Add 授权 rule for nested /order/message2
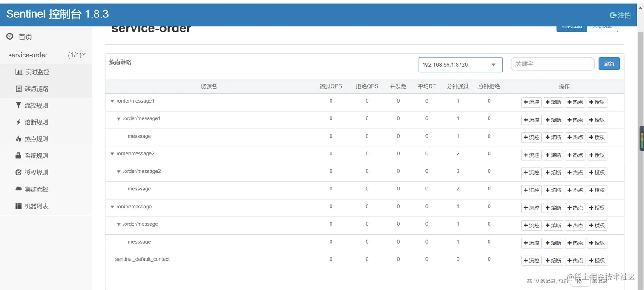This screenshot has width=644, height=290. tap(597, 172)
